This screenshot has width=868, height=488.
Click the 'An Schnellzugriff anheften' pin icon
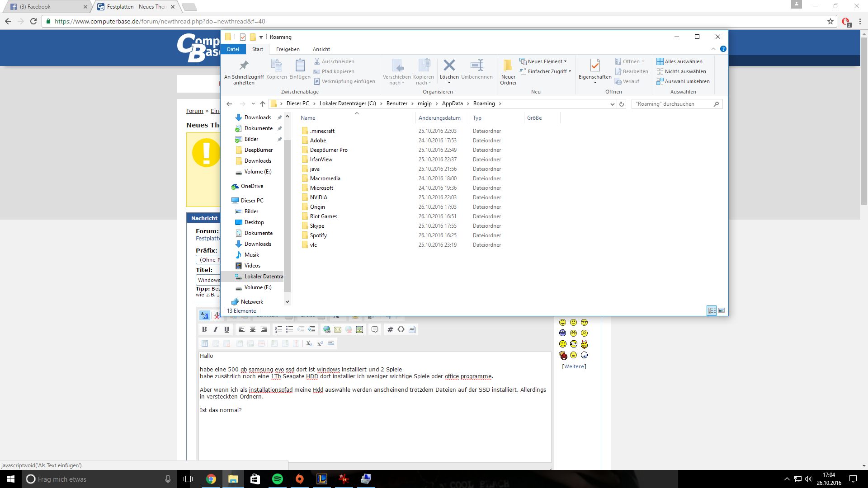click(x=244, y=66)
